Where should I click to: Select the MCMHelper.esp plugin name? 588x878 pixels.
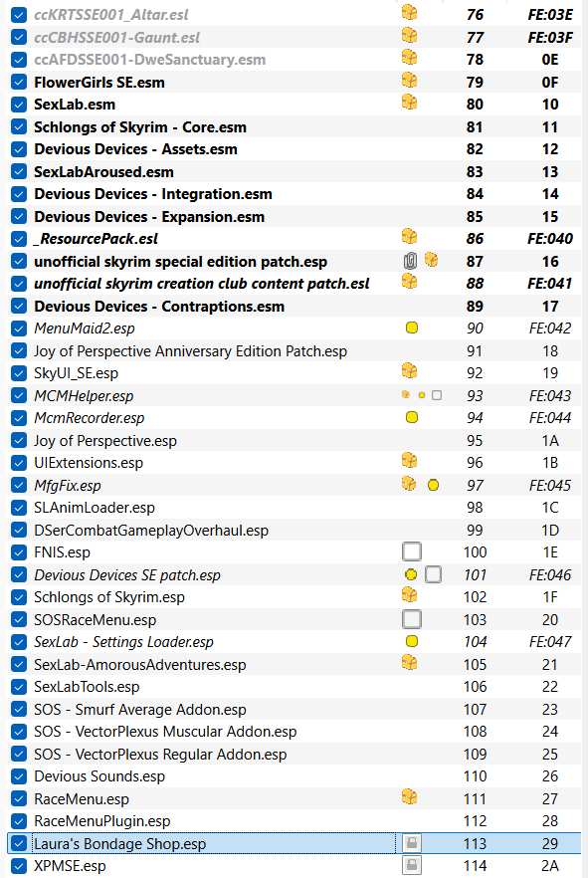pos(84,396)
